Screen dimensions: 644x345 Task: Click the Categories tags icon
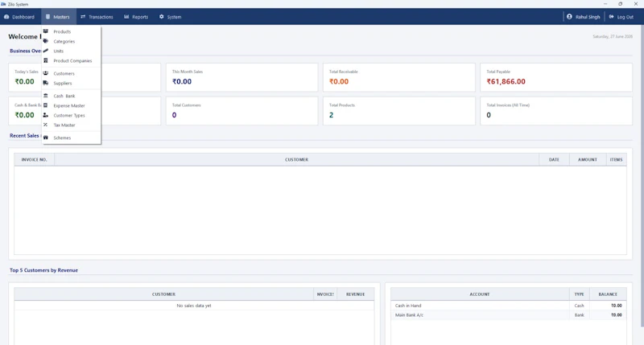46,41
